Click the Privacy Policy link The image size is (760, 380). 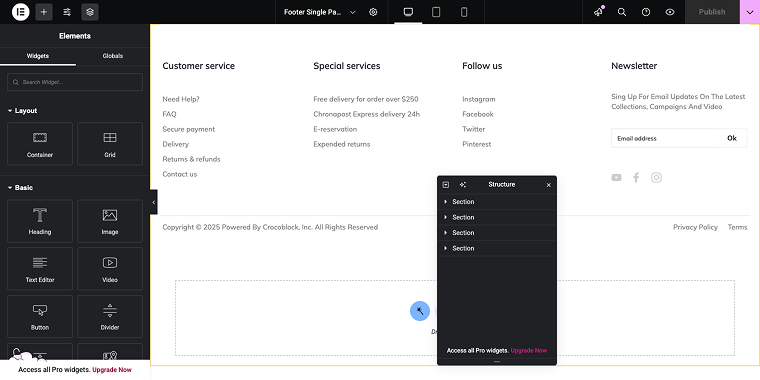(695, 227)
